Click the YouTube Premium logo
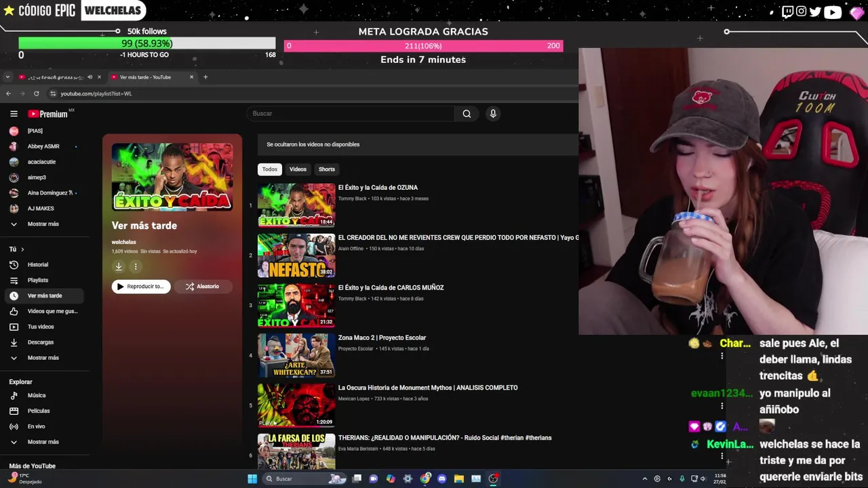 pos(48,114)
